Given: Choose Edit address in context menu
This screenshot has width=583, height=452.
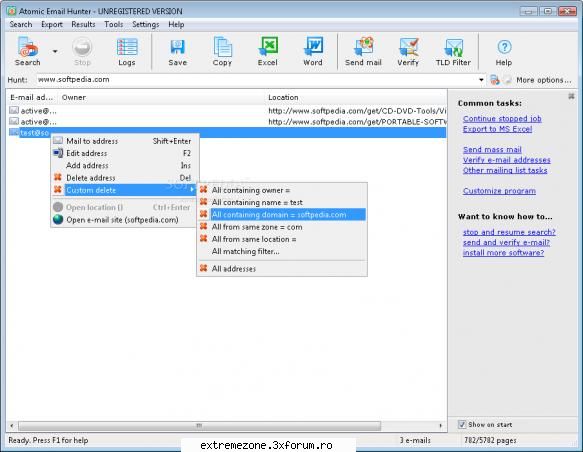Looking at the screenshot, I should pos(123,153).
